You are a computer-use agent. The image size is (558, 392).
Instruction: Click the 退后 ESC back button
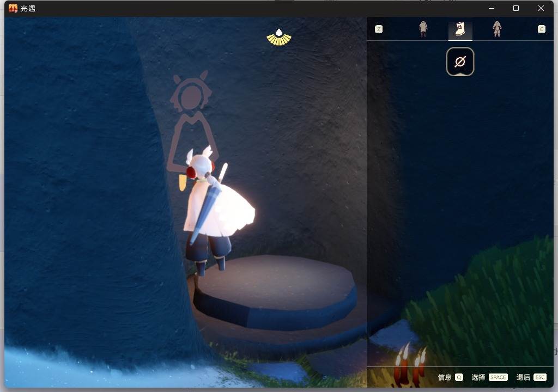531,377
